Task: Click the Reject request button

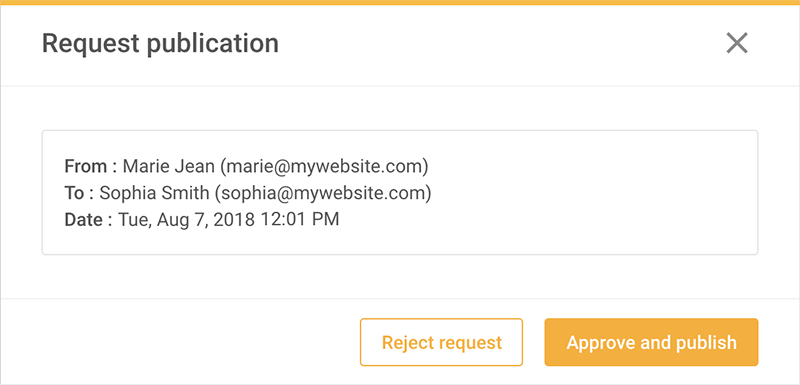Action: click(x=441, y=342)
